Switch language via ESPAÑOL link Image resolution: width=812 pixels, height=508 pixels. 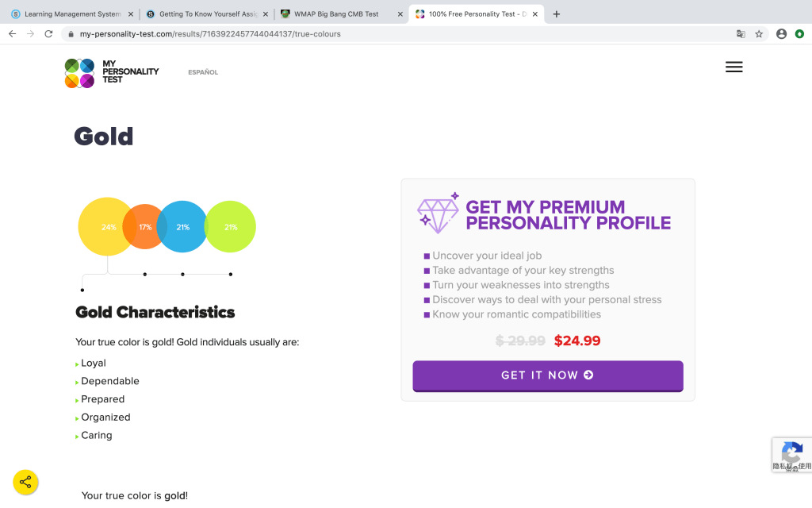coord(203,72)
